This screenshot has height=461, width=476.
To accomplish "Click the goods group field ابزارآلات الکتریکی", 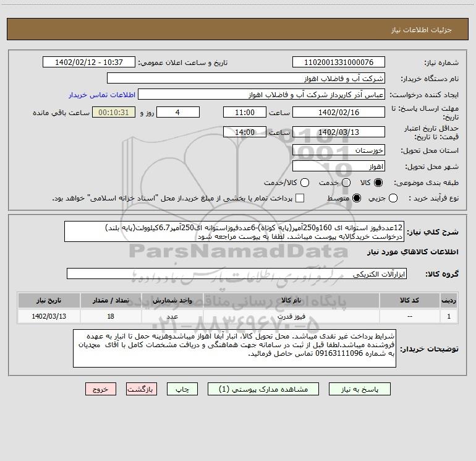I will (237, 274).
